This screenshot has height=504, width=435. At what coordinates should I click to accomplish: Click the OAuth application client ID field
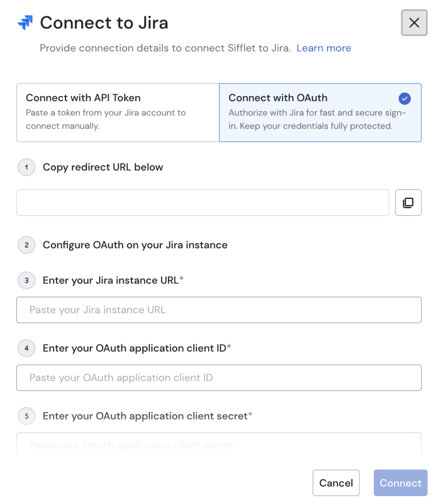point(219,378)
